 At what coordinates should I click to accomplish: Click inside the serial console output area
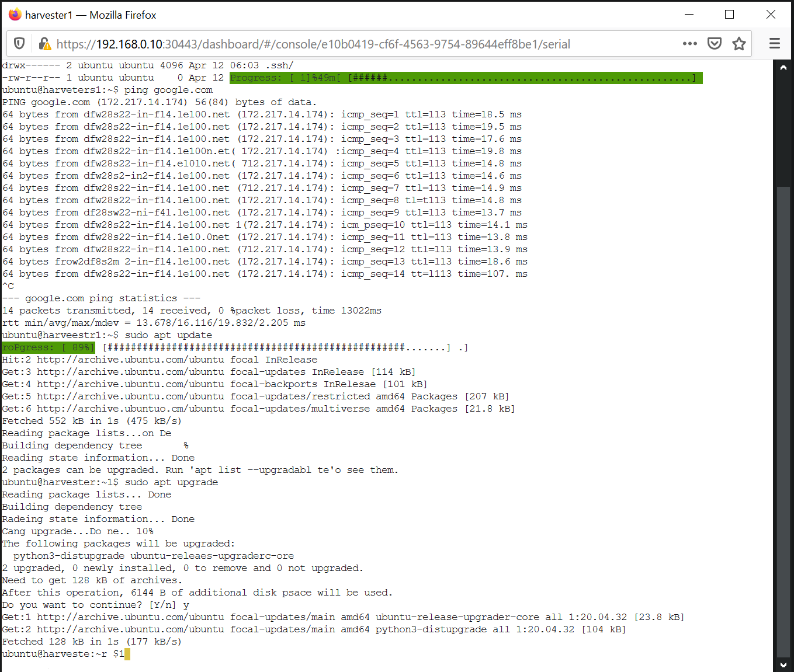coord(351,350)
